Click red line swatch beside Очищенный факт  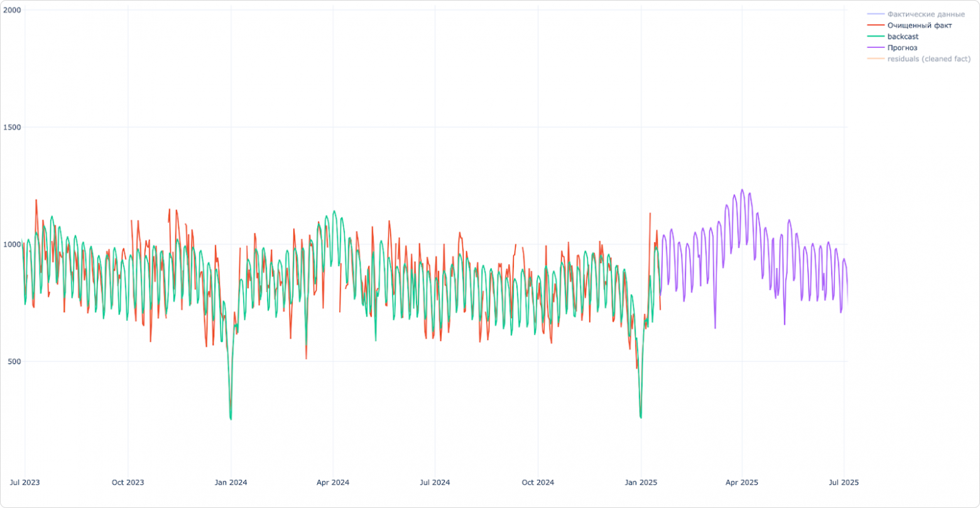click(875, 26)
